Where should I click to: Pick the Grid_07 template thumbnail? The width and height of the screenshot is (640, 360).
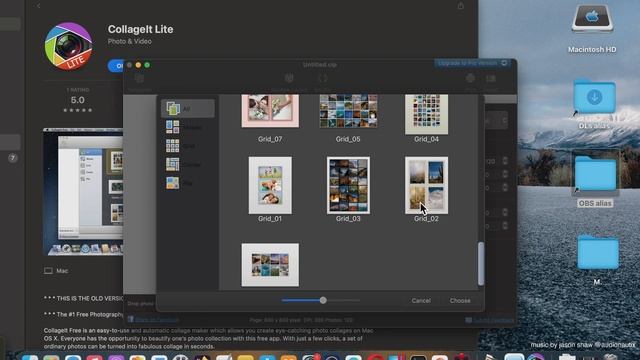coord(270,111)
